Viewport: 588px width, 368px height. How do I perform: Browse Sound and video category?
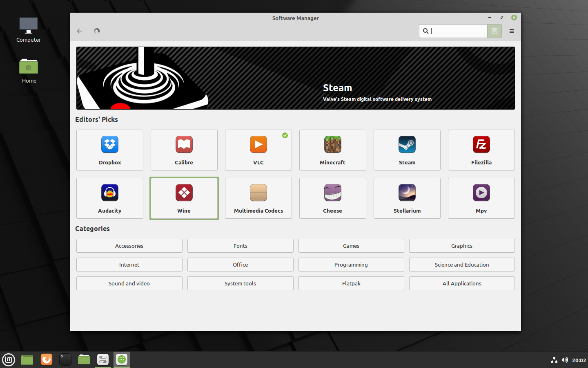point(129,283)
